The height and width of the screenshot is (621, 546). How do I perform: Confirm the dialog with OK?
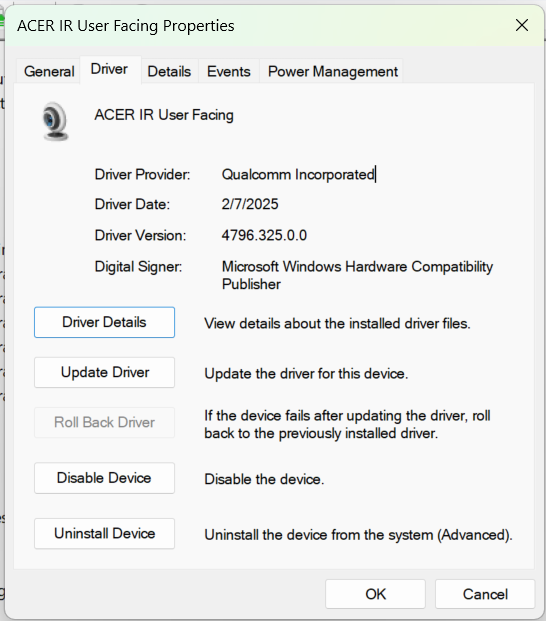(375, 594)
